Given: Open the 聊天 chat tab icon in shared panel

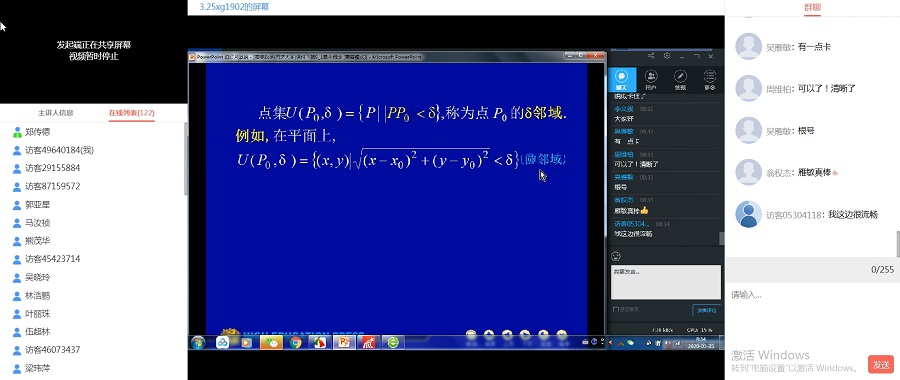Looking at the screenshot, I should click(622, 79).
